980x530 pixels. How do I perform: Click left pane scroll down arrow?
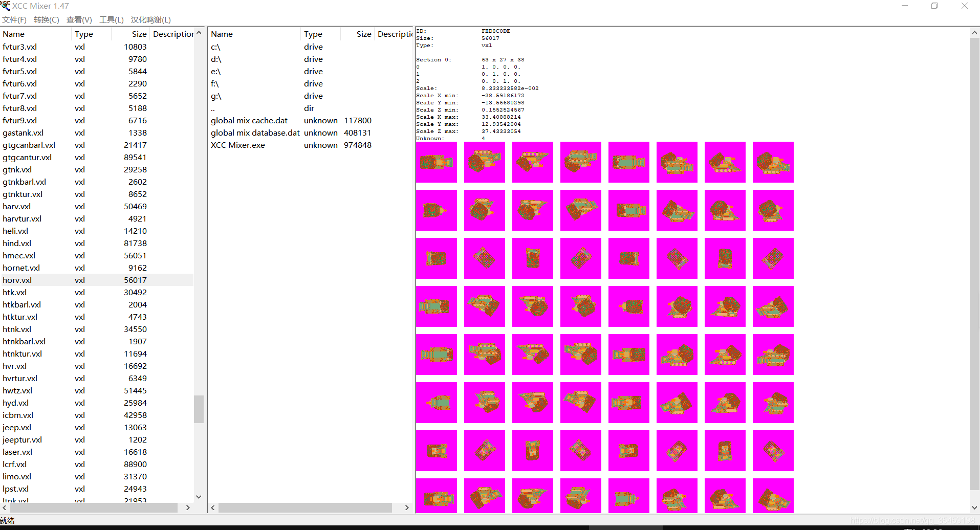[x=199, y=497]
